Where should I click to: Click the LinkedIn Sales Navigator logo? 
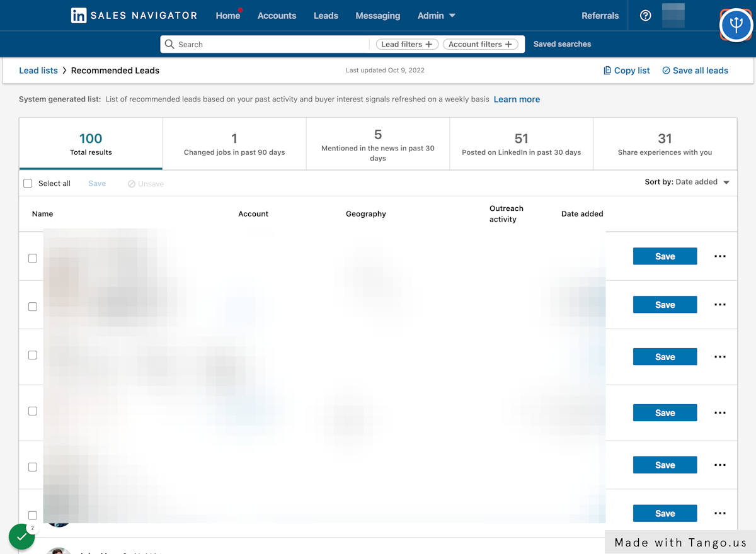pyautogui.click(x=134, y=16)
